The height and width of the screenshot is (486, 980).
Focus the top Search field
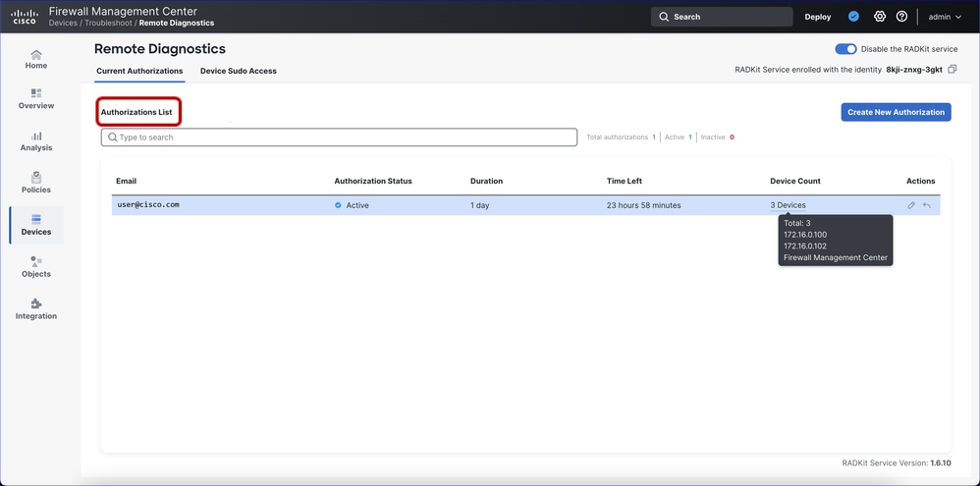(x=721, y=17)
